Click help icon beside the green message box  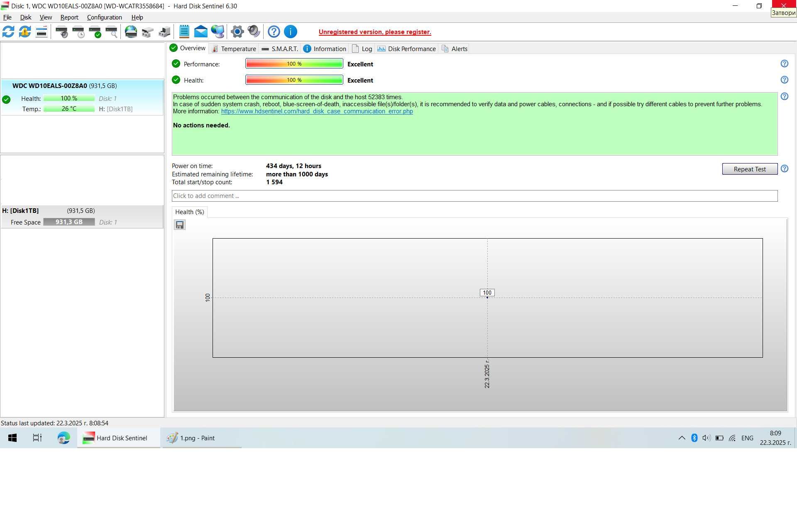[784, 96]
